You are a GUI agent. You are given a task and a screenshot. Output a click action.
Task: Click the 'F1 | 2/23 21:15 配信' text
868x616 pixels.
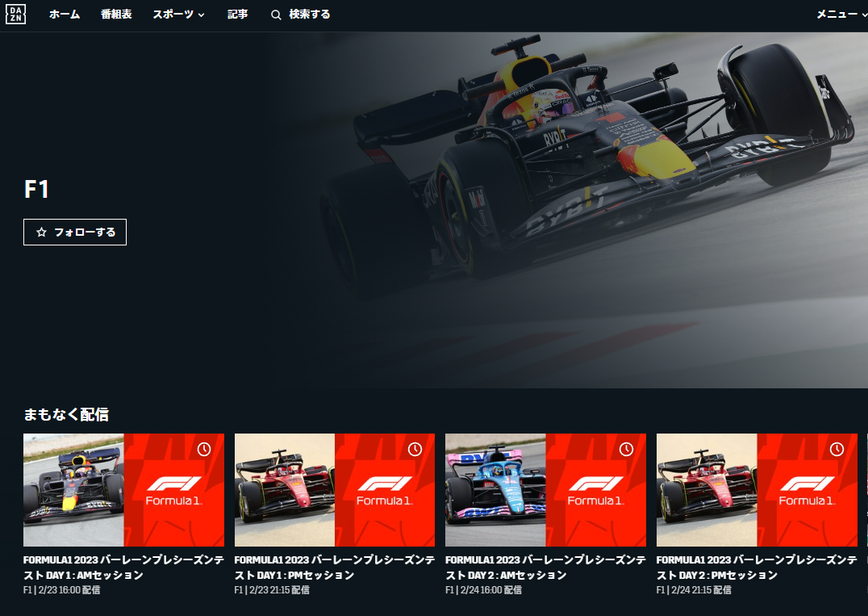(272, 590)
